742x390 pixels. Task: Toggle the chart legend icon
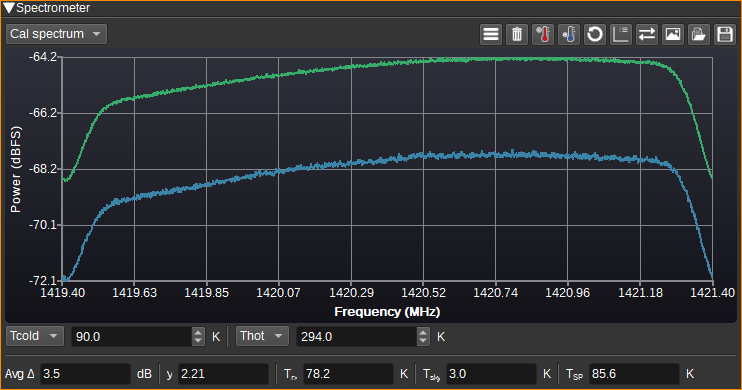[621, 35]
